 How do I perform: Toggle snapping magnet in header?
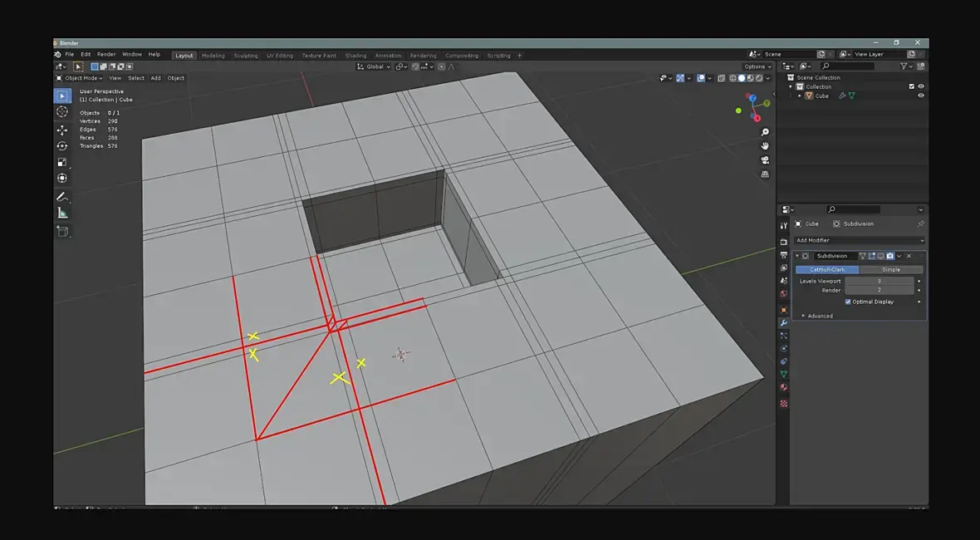click(415, 66)
